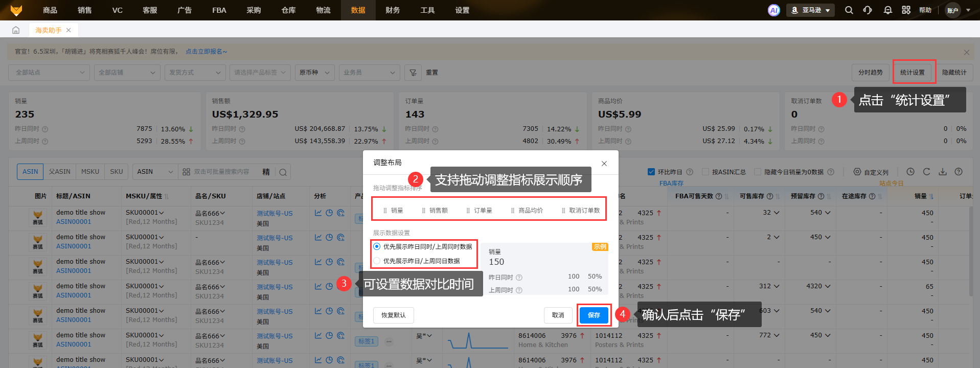This screenshot has width=980, height=368.
Task: Open line chart analysis icon in first row
Action: (x=318, y=213)
